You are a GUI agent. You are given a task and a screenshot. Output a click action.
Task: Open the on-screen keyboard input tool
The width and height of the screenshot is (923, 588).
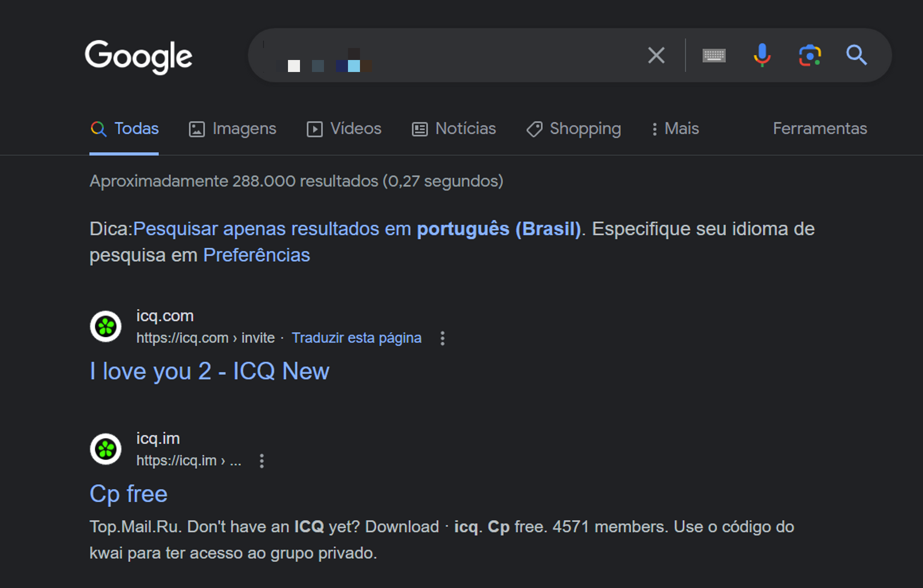(x=714, y=55)
